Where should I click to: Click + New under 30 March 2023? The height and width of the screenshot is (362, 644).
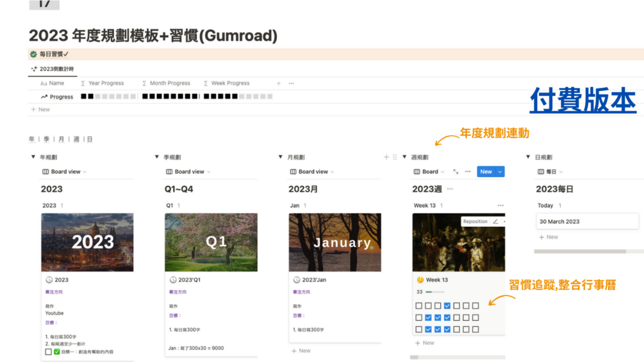[x=549, y=237]
